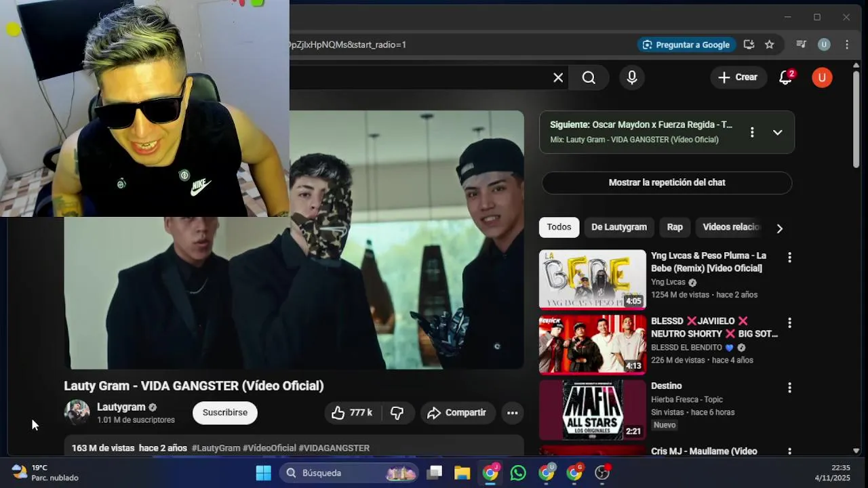The width and height of the screenshot is (868, 488).
Task: Open the orange U account avatar
Action: coord(822,77)
